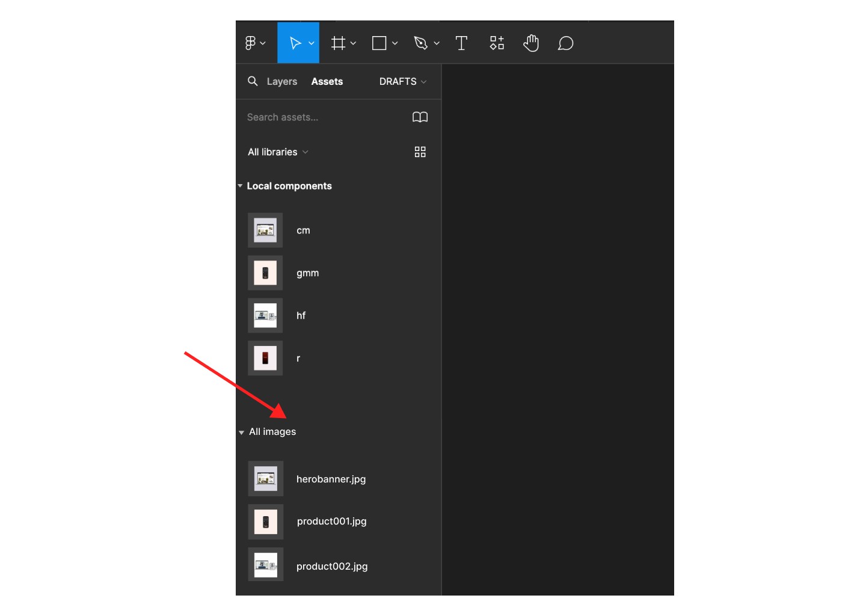This screenshot has height=616, width=866.
Task: Click the herobanner.jpg file name
Action: click(x=331, y=479)
